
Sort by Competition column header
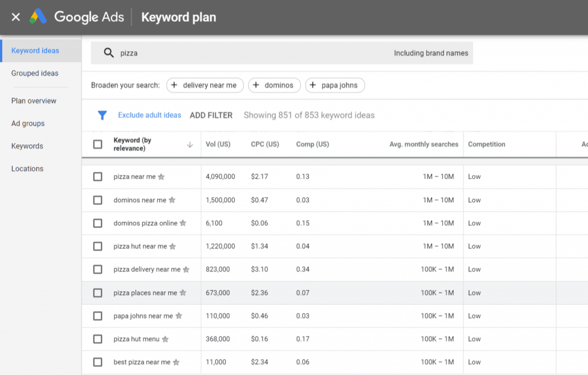point(486,144)
